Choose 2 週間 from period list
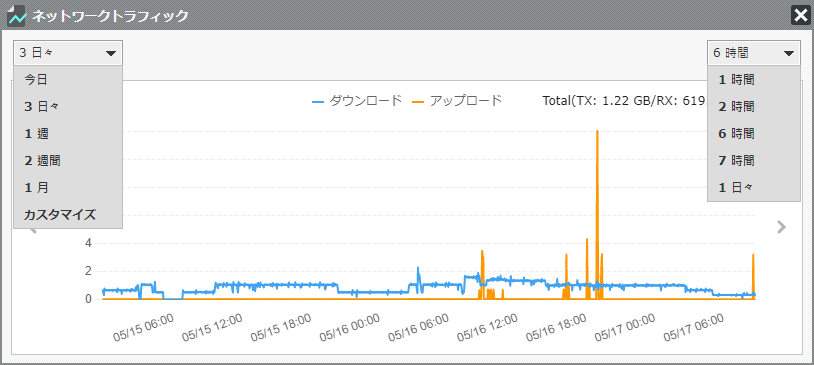The height and width of the screenshot is (365, 814). pos(68,161)
